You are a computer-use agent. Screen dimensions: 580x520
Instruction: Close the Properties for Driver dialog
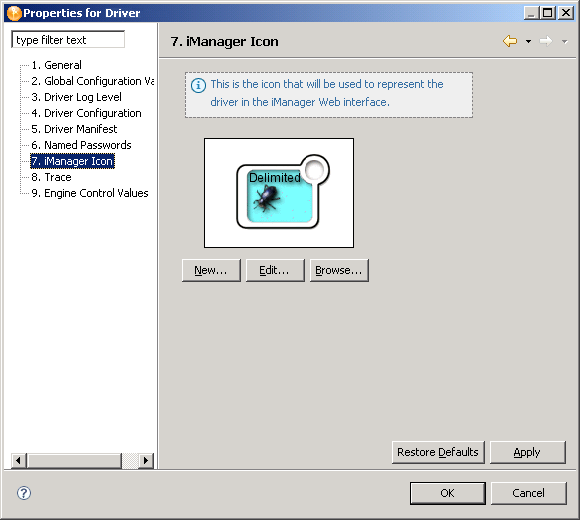point(566,13)
